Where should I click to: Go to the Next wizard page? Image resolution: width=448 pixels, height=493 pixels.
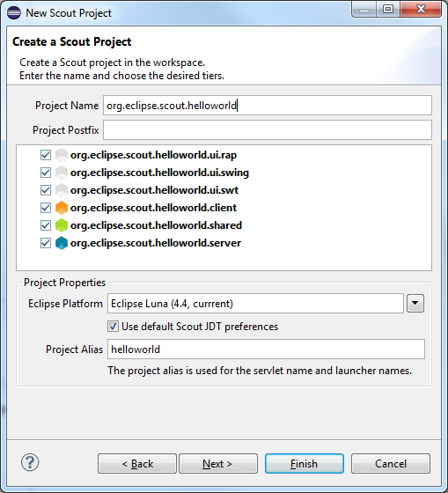(218, 463)
